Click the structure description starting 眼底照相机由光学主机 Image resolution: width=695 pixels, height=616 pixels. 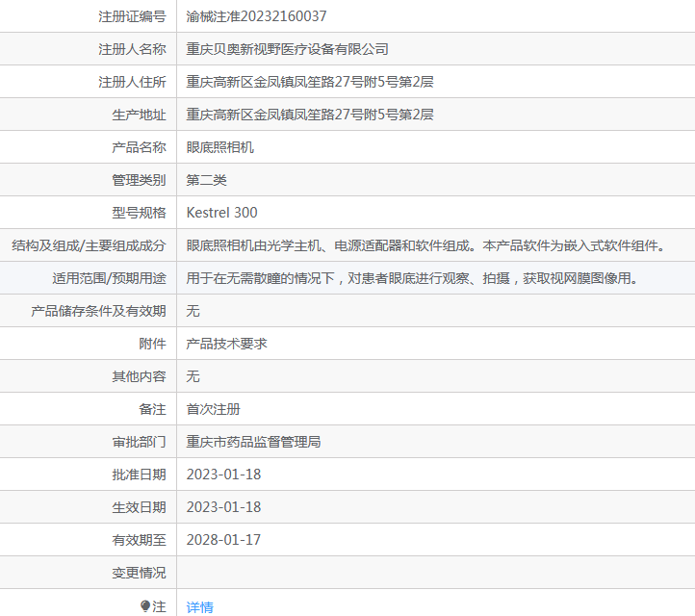425,245
